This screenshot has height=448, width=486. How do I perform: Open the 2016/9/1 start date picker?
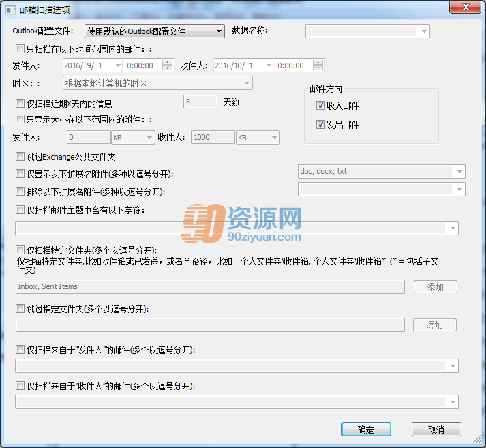[x=118, y=65]
